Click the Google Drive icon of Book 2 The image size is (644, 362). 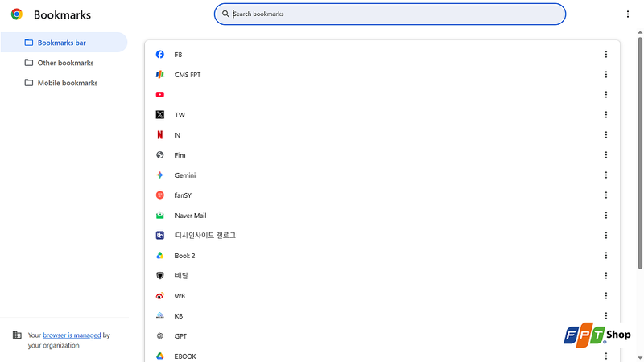coord(159,256)
